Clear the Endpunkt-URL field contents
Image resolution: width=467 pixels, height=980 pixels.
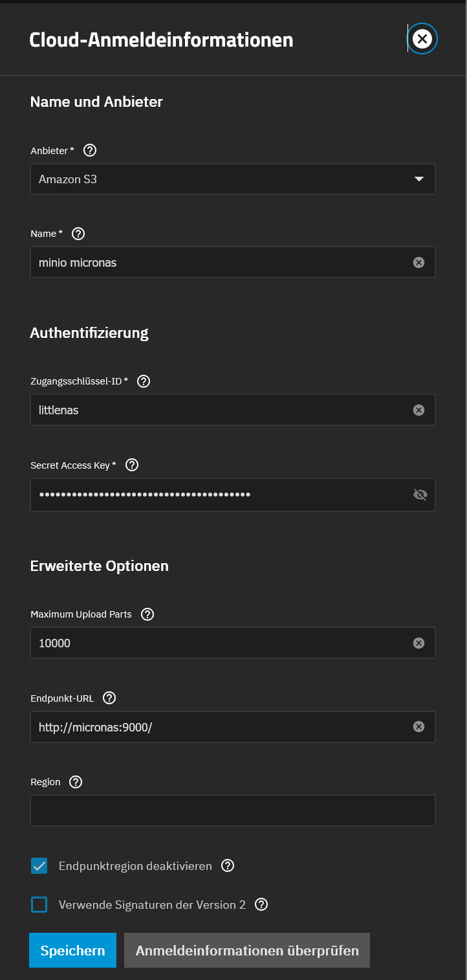pyautogui.click(x=418, y=726)
